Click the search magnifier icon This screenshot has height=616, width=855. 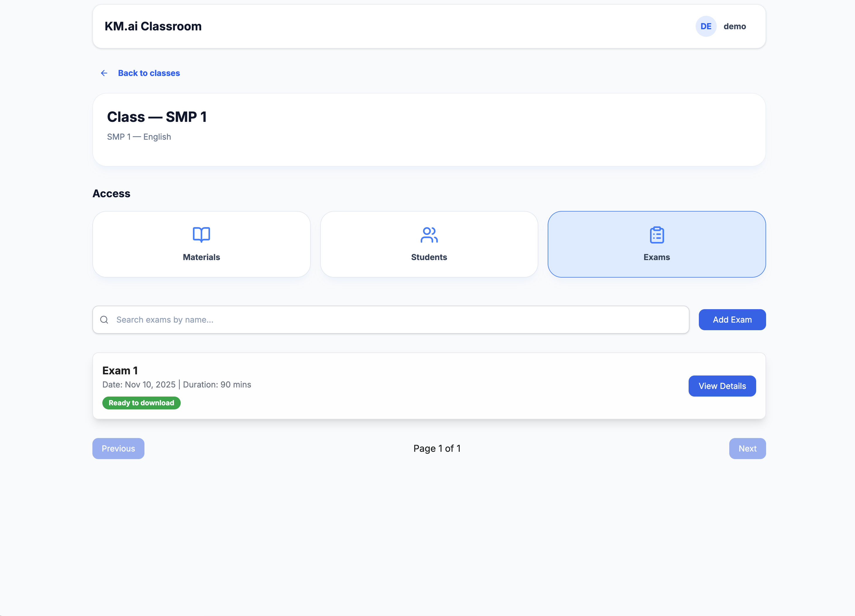click(104, 319)
